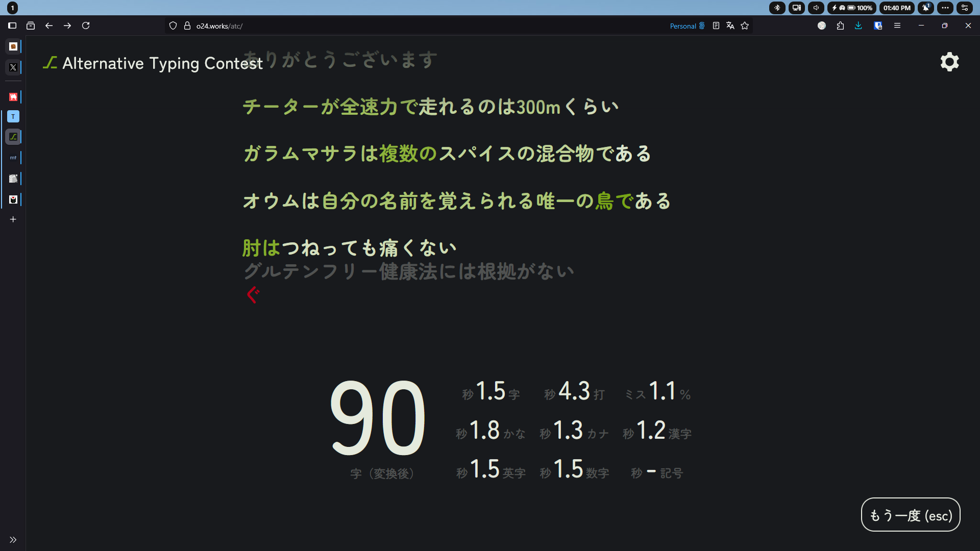Open the Bitwarden extension icon
This screenshot has height=551, width=980.
tap(878, 26)
